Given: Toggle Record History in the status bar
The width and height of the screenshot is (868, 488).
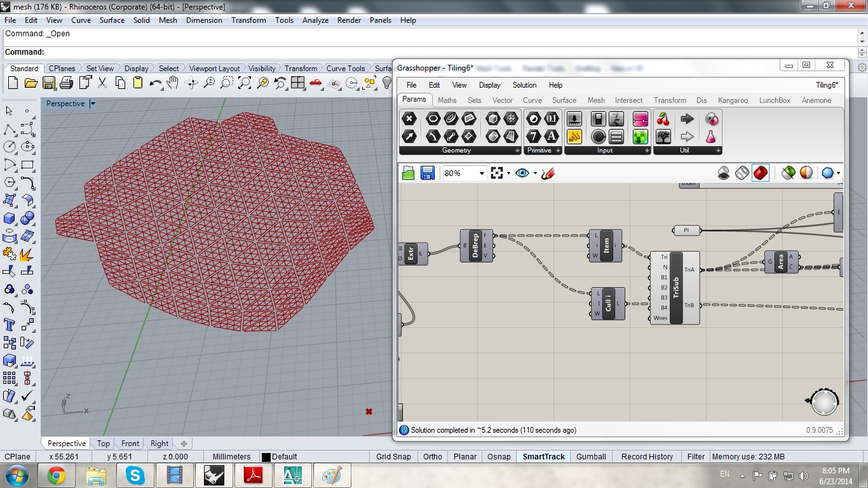Looking at the screenshot, I should coord(647,456).
